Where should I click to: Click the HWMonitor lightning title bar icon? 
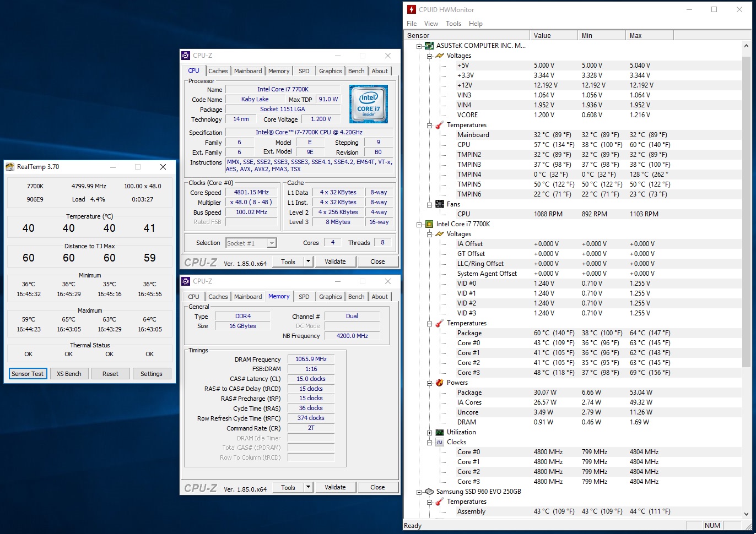pyautogui.click(x=412, y=9)
